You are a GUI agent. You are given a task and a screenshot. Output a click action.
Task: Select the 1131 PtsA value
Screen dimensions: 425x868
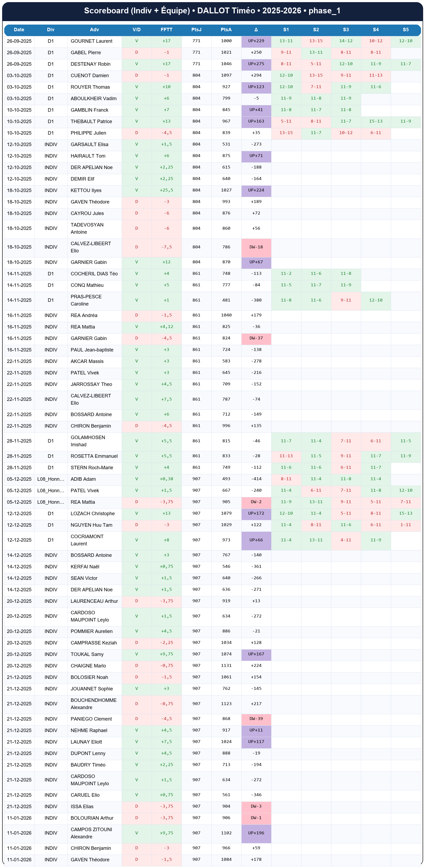click(226, 666)
